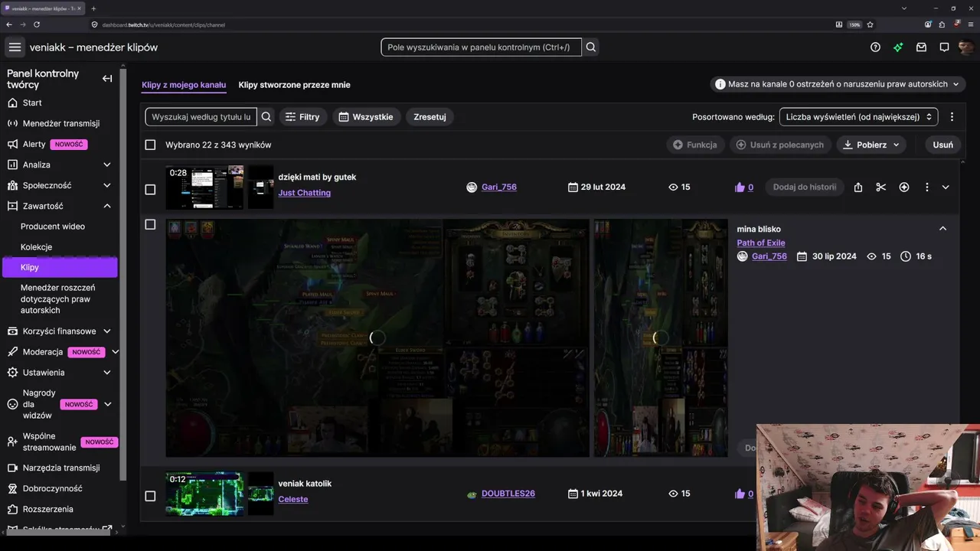This screenshot has width=980, height=551.
Task: Open the whispers chat bubble icon
Action: coord(944,47)
